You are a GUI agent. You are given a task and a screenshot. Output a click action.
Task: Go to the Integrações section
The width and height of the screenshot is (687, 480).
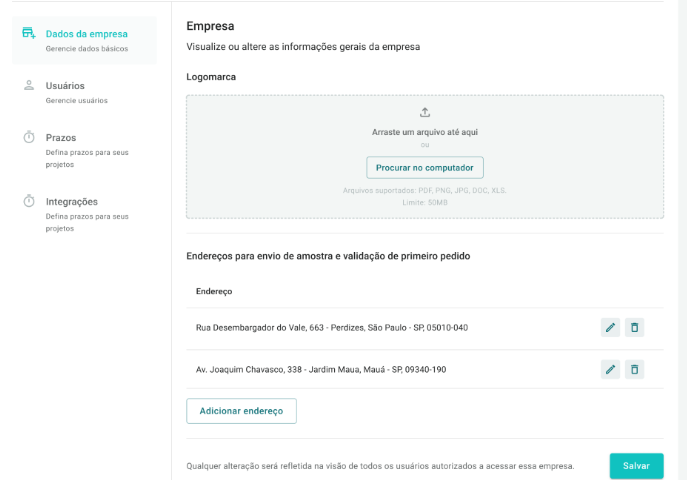coord(85,214)
